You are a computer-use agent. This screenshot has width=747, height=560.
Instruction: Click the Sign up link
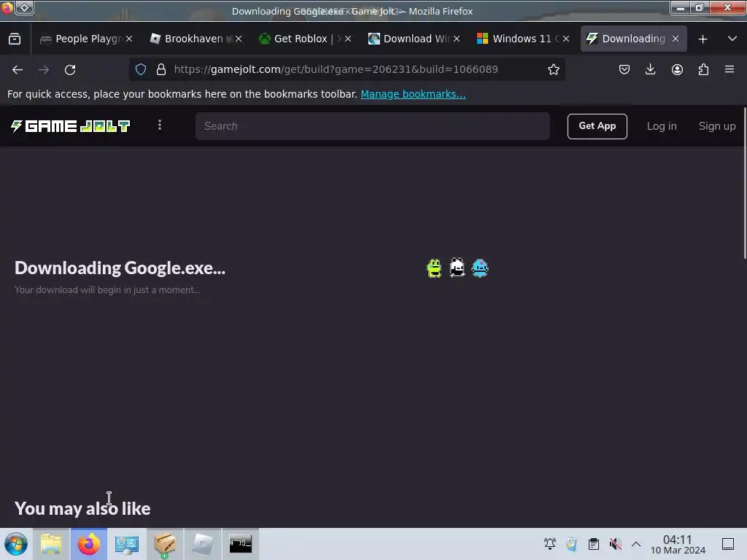tap(717, 126)
